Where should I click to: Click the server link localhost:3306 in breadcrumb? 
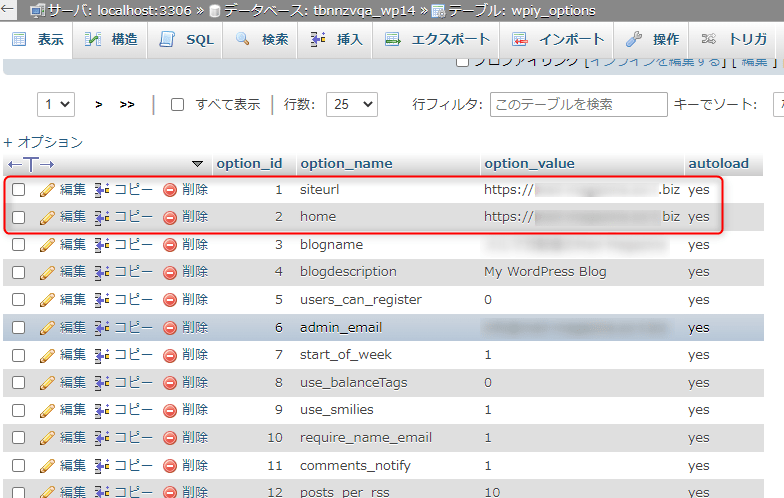coord(144,10)
